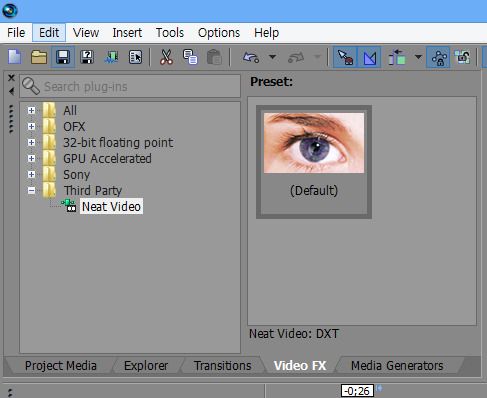Image resolution: width=487 pixels, height=398 pixels.
Task: Toggle Lock Envelopes to Events icon
Action: click(x=439, y=57)
